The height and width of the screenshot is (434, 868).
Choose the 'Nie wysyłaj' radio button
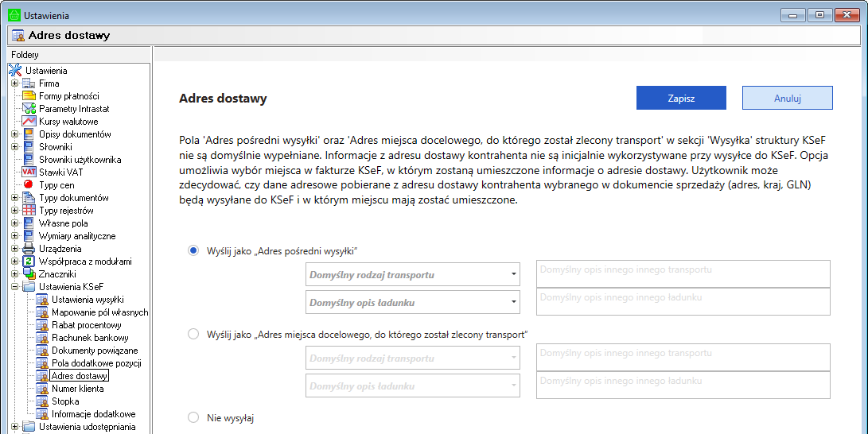193,417
